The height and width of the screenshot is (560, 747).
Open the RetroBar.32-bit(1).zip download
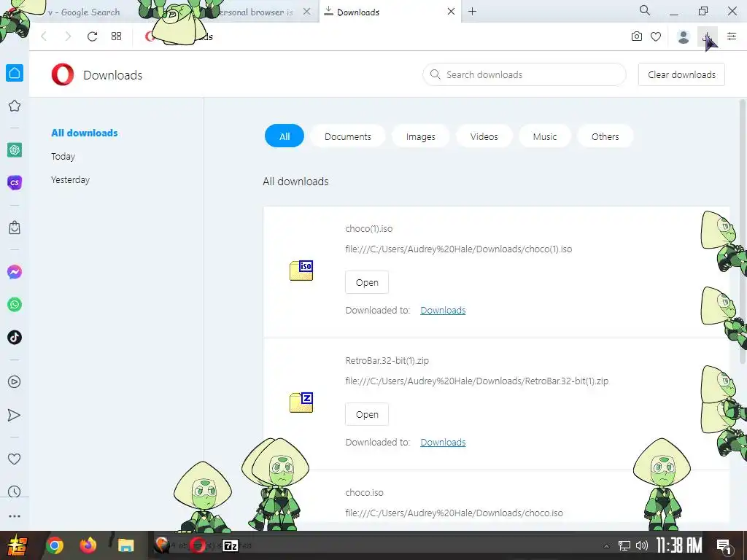pyautogui.click(x=367, y=414)
